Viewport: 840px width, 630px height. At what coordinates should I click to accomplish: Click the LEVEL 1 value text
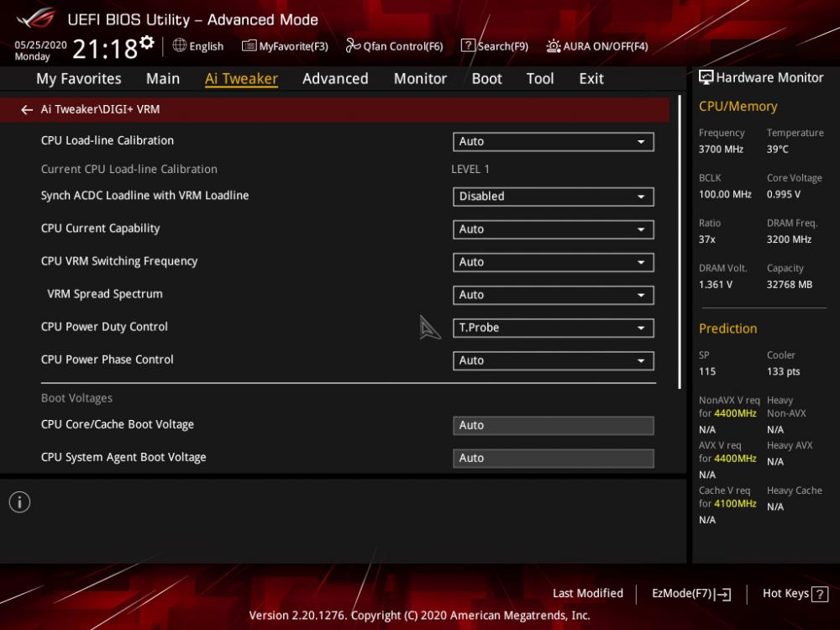[470, 170]
